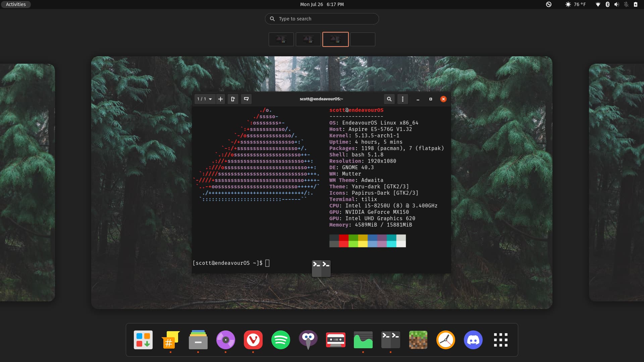Click the 'WM Theme: Adwaita' line

[x=356, y=180]
